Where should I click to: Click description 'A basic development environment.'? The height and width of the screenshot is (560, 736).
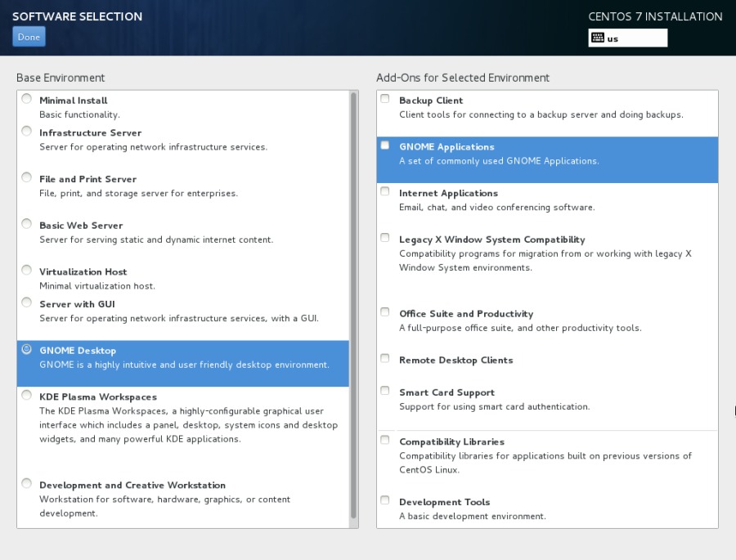pyautogui.click(x=473, y=516)
